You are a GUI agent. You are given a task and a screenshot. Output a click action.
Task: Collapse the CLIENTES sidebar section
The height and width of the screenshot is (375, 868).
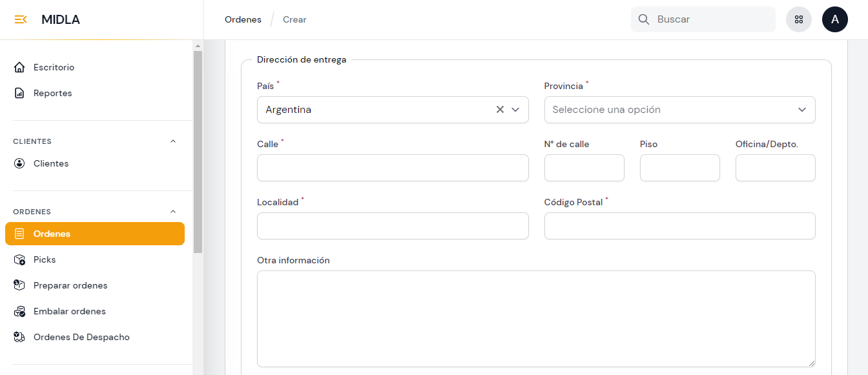(x=172, y=141)
